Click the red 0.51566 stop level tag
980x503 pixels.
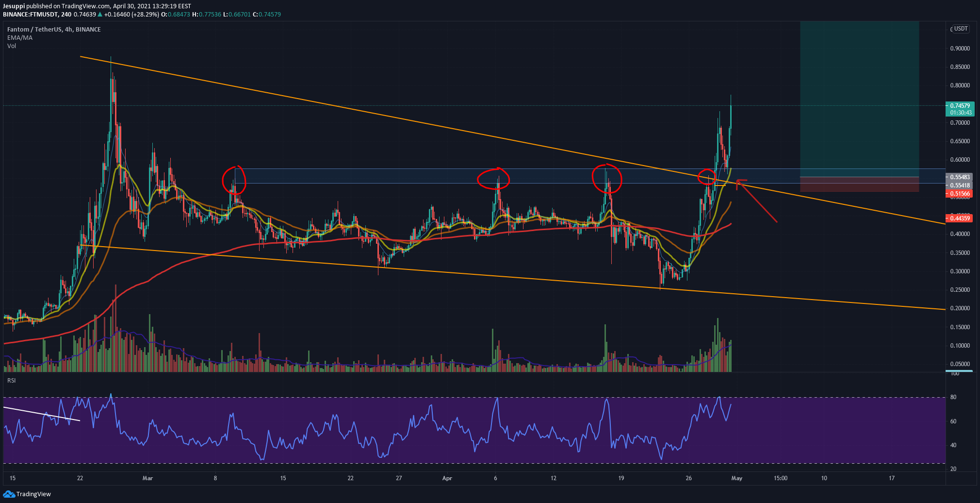960,194
